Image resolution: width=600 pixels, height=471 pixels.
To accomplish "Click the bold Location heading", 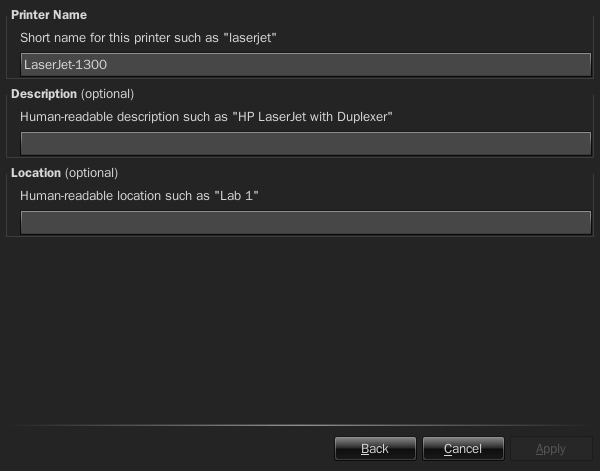I will [x=36, y=173].
